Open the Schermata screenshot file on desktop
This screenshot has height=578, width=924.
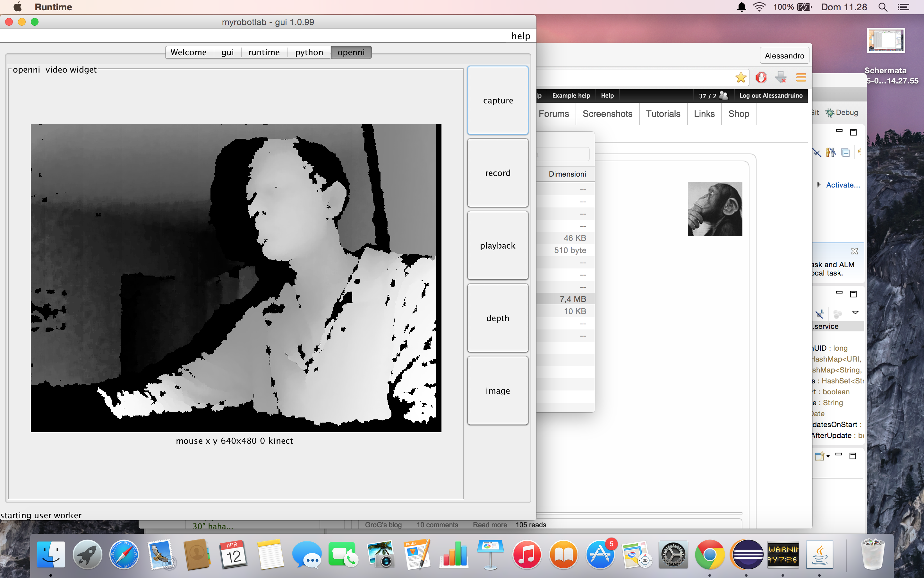(x=886, y=40)
